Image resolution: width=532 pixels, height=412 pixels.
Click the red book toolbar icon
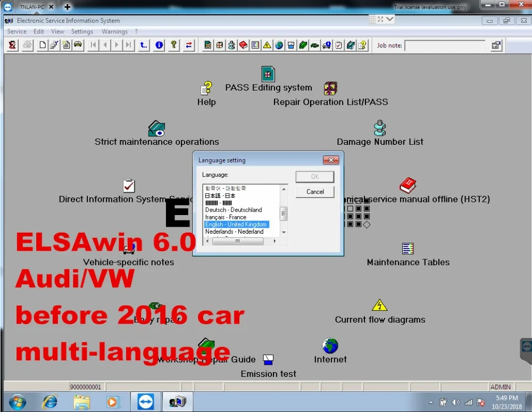point(243,45)
